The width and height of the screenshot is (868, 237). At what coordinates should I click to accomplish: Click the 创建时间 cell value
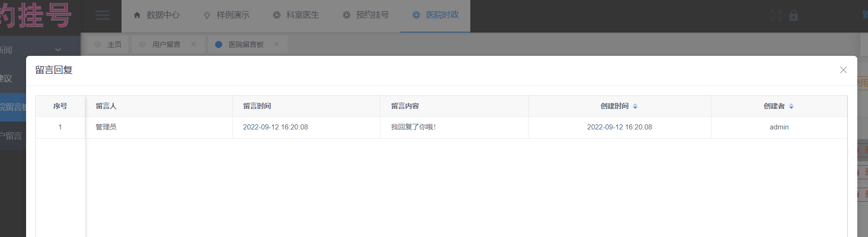pos(619,127)
